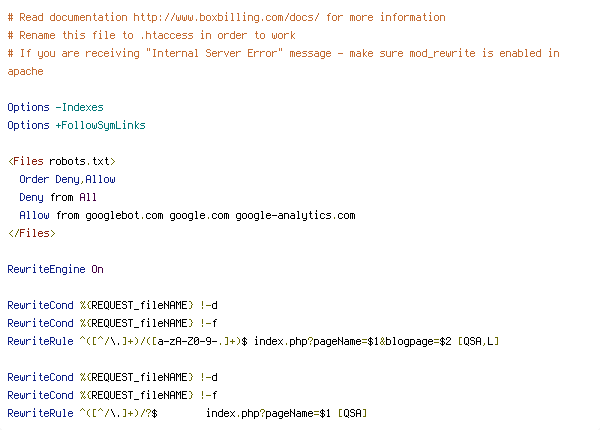Click the "[QSA,L]" flags

point(478,341)
